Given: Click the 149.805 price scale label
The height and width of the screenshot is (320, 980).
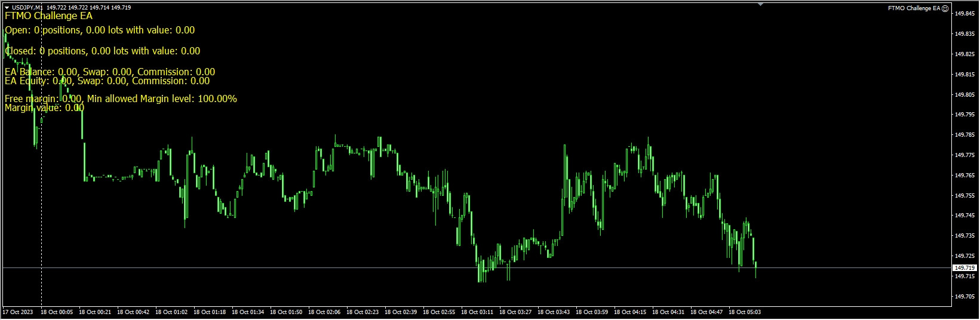Looking at the screenshot, I should pos(964,95).
